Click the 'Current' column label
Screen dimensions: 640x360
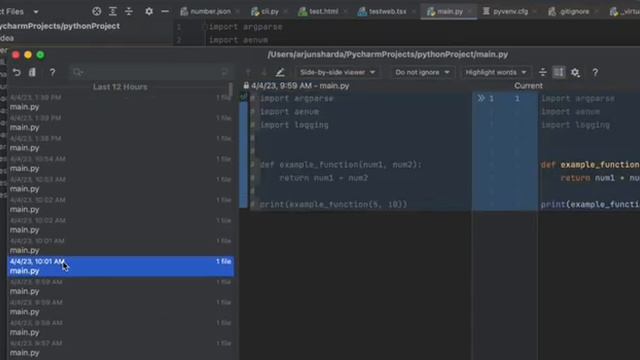[528, 86]
